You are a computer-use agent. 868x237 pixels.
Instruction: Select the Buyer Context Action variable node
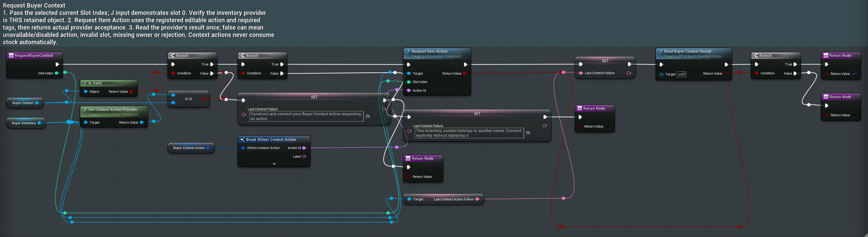click(191, 148)
